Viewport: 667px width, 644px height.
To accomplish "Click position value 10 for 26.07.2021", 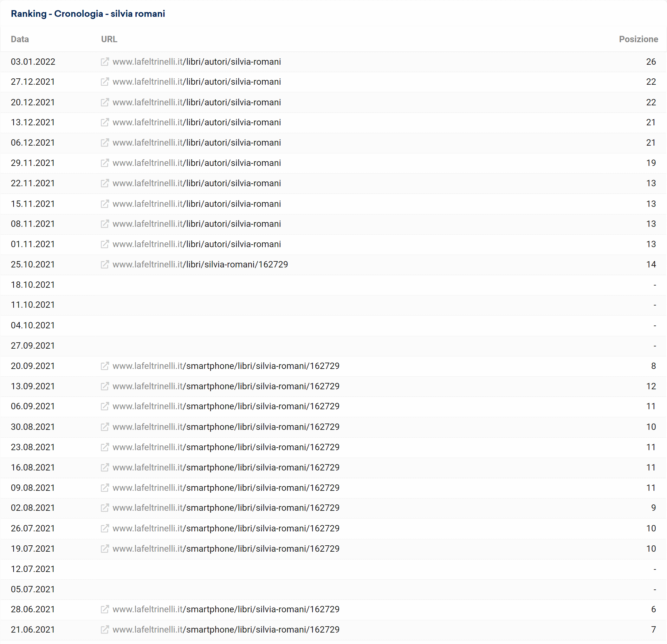I will click(x=651, y=528).
